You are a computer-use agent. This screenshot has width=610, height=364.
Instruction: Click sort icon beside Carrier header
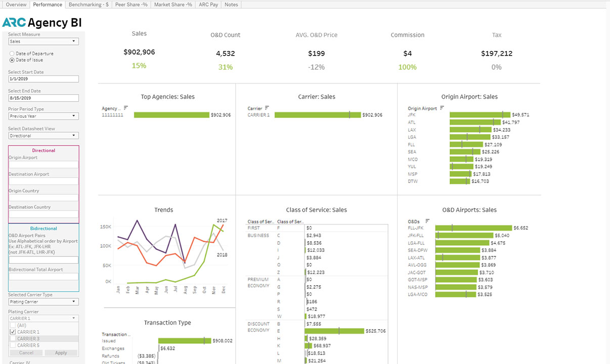click(x=267, y=108)
